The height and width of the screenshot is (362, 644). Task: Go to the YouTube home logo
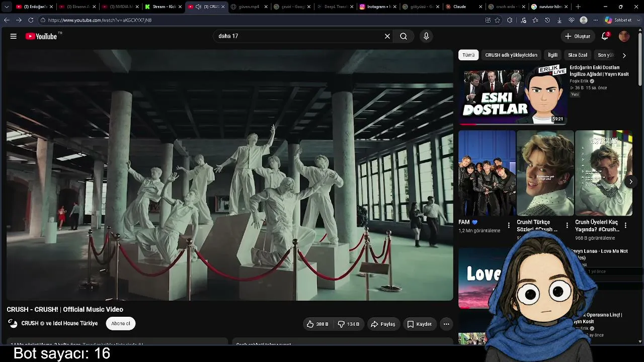point(41,36)
